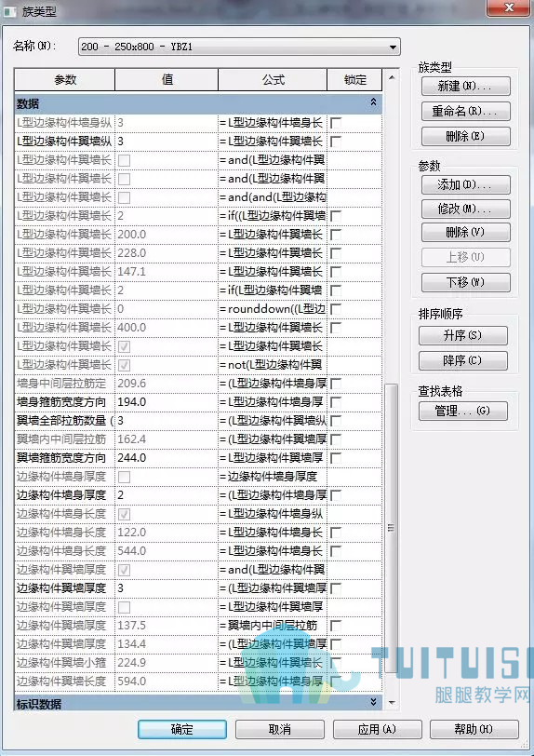Click value 3 of L型边缘构件翼墙纵 row
This screenshot has height=756, width=534.
167,142
